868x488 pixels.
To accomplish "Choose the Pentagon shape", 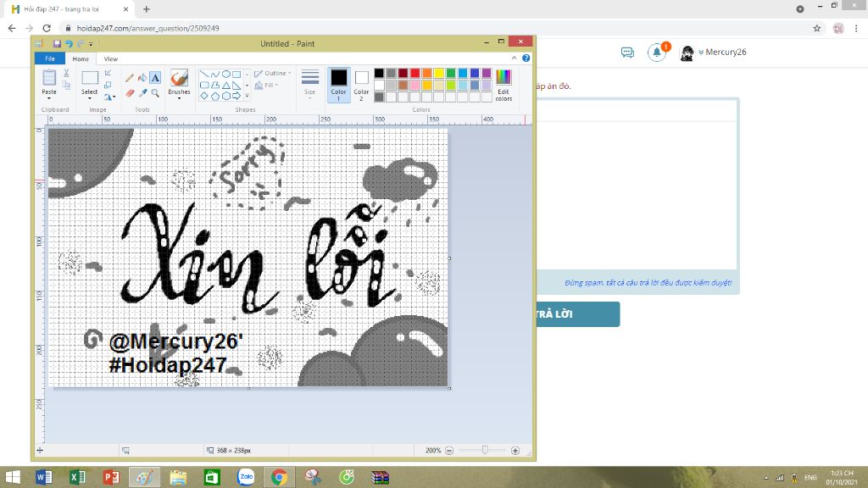I will [214, 96].
